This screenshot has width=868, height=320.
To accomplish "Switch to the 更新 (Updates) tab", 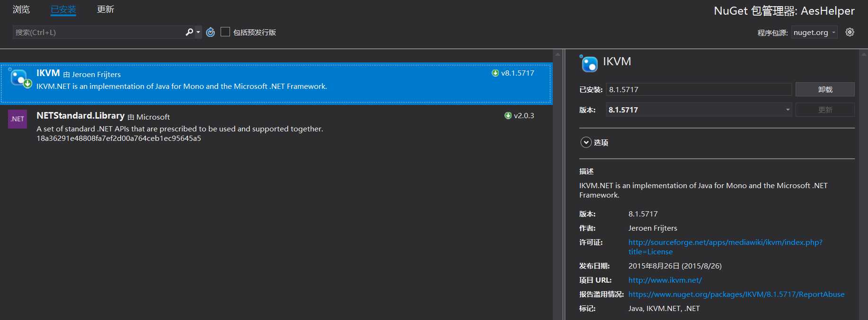I will [106, 9].
